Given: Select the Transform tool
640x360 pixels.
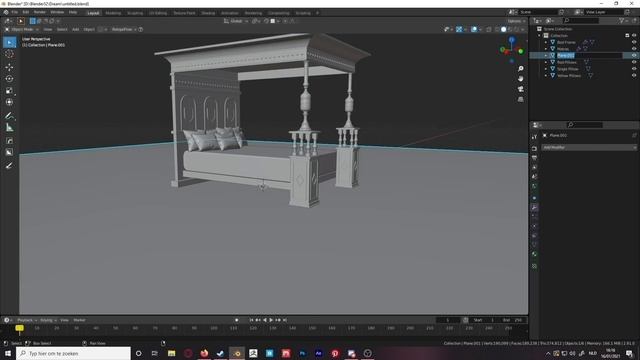Looking at the screenshot, I should coord(9,102).
